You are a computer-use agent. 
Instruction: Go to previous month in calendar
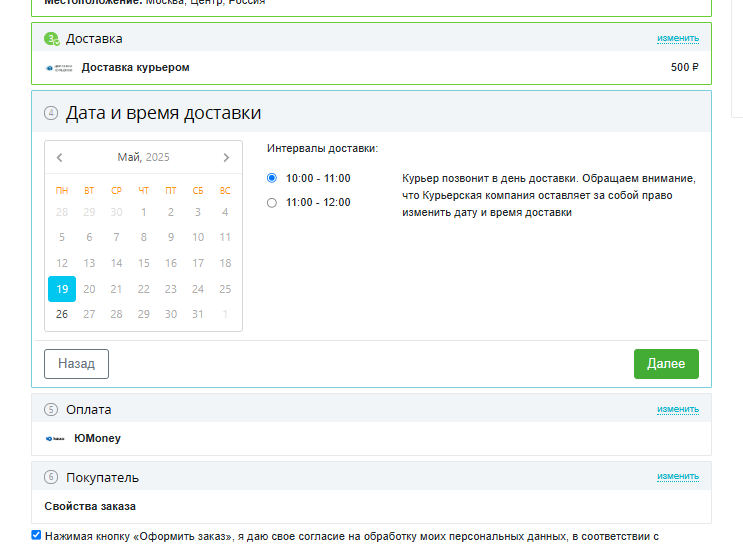tap(60, 158)
